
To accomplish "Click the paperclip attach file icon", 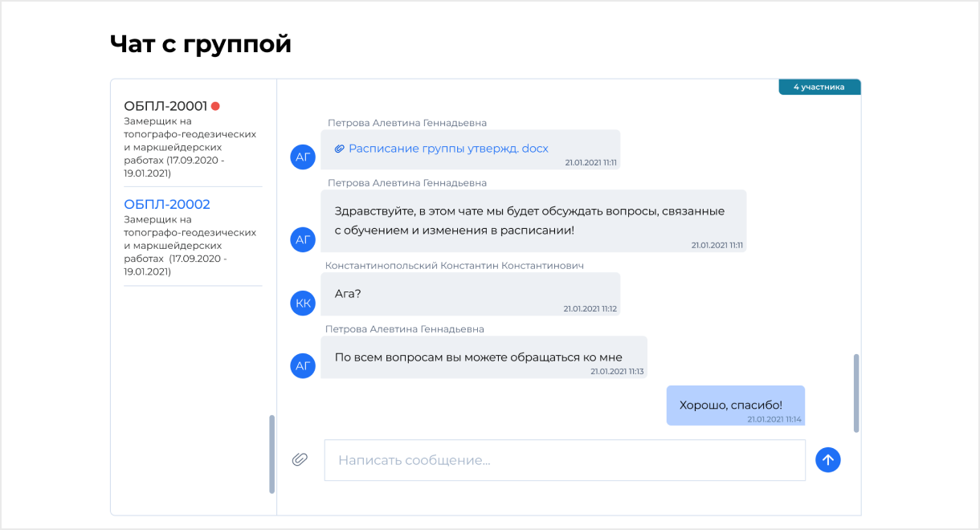I will click(300, 460).
